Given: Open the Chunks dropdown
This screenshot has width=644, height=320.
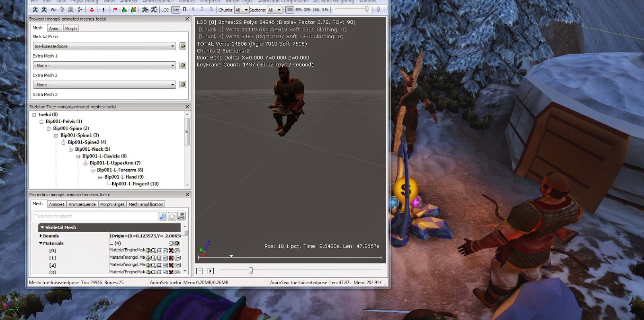Looking at the screenshot, I should click(242, 10).
